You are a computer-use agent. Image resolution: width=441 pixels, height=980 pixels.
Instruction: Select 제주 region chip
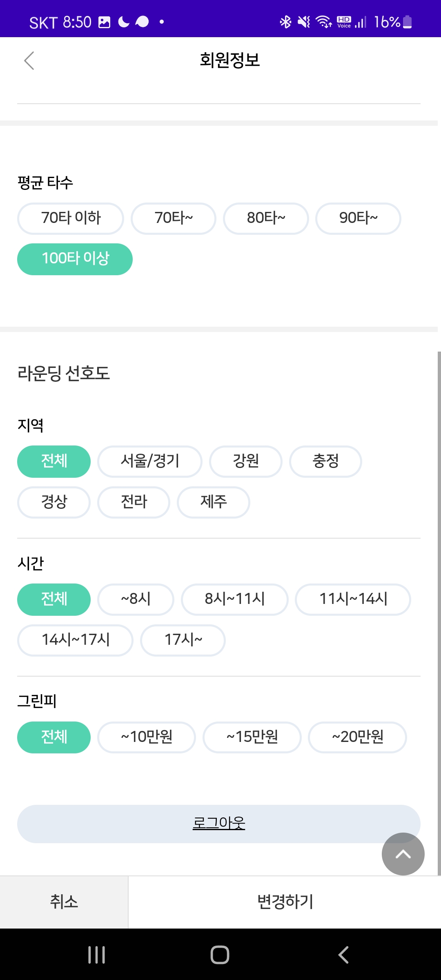pyautogui.click(x=213, y=502)
